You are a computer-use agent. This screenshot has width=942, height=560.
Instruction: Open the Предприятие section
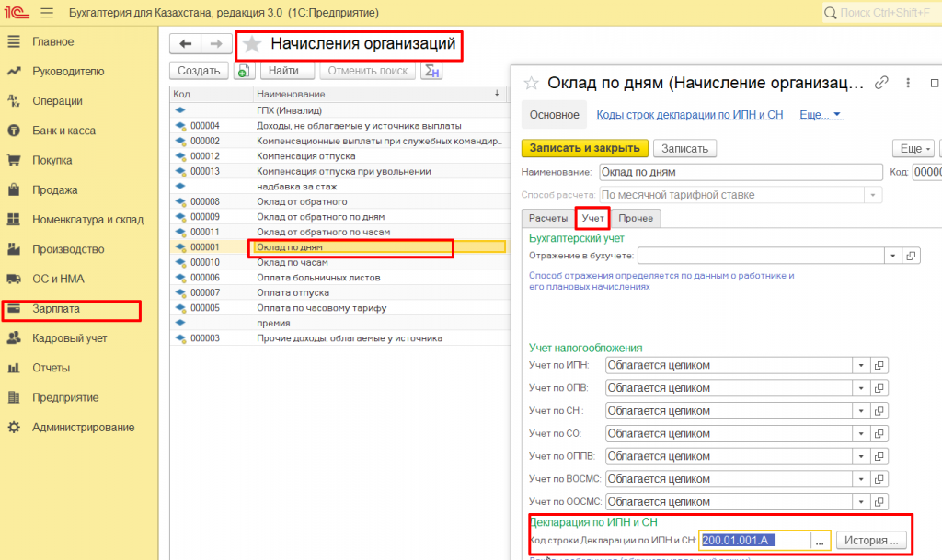[65, 397]
